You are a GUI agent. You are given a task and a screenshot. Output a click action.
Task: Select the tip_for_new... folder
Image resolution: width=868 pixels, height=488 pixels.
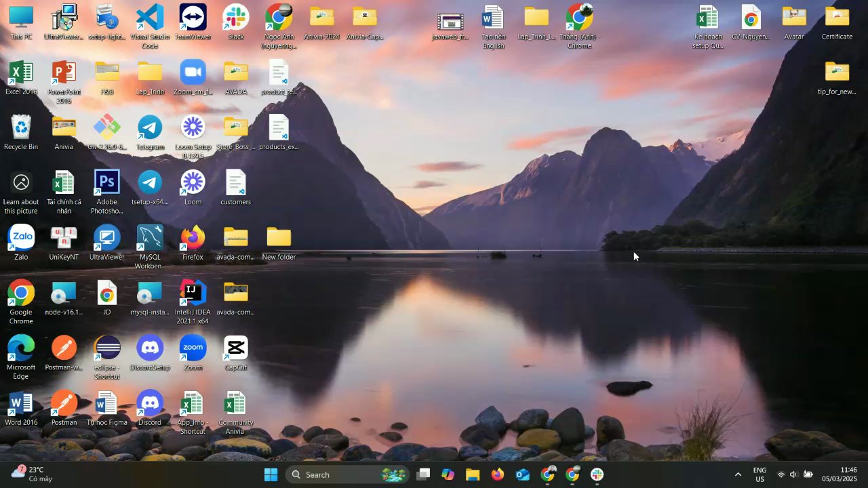837,77
